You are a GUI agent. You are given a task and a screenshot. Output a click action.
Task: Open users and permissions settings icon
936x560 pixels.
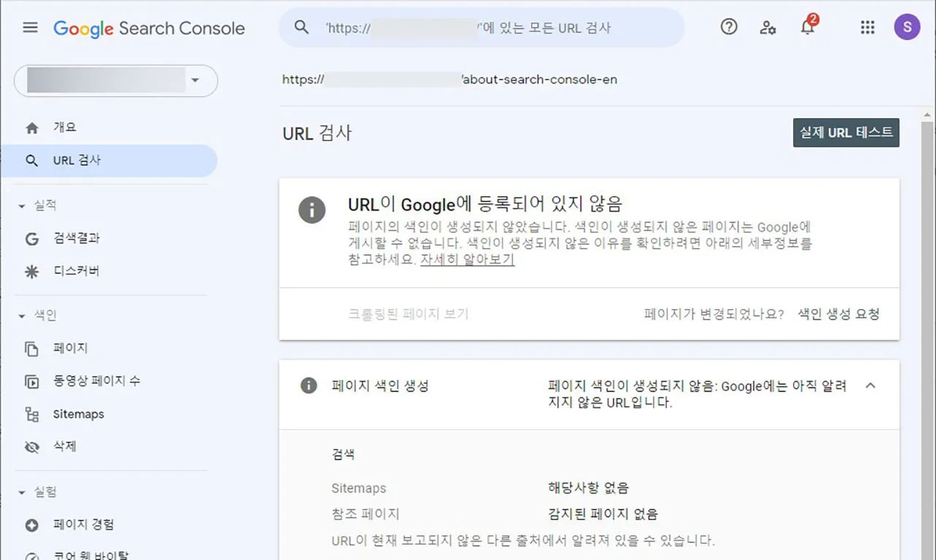(x=767, y=28)
